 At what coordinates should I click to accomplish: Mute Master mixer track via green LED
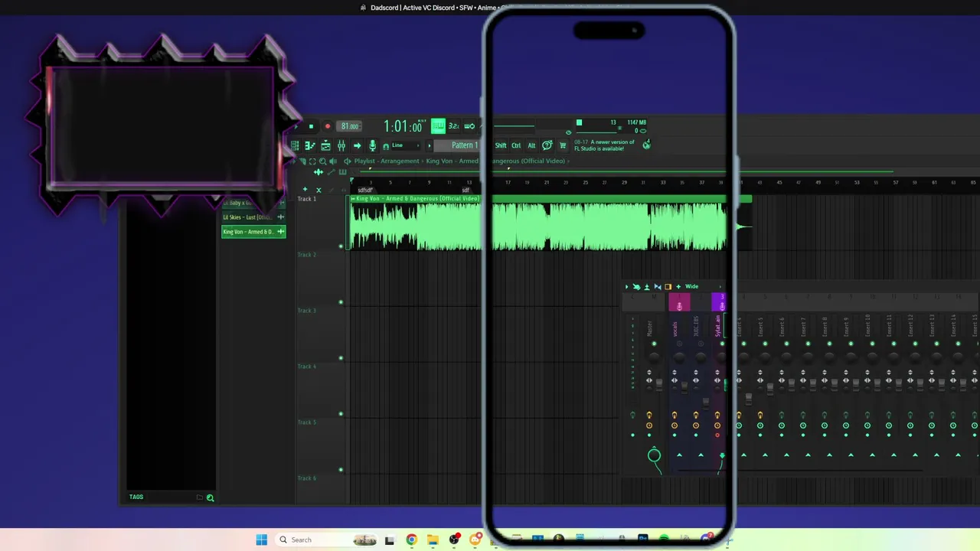point(654,344)
